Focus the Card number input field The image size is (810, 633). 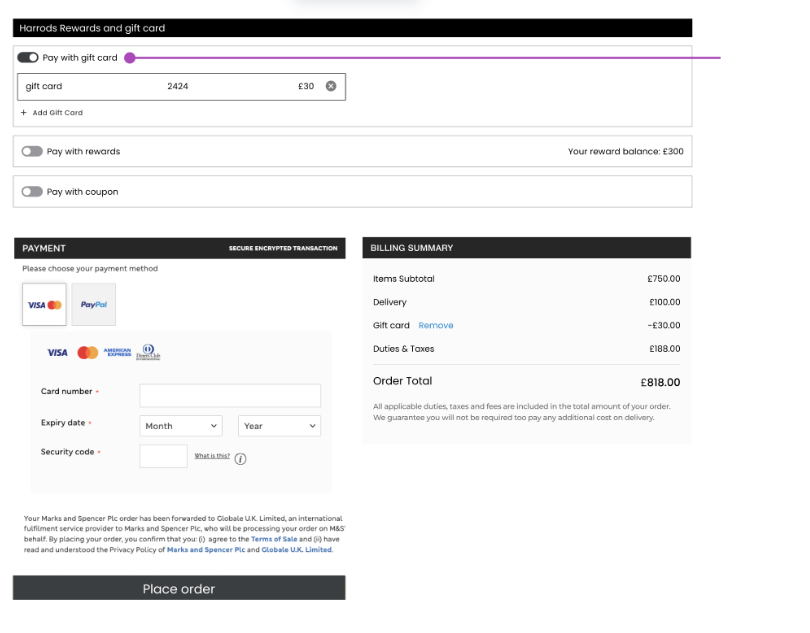click(x=230, y=395)
